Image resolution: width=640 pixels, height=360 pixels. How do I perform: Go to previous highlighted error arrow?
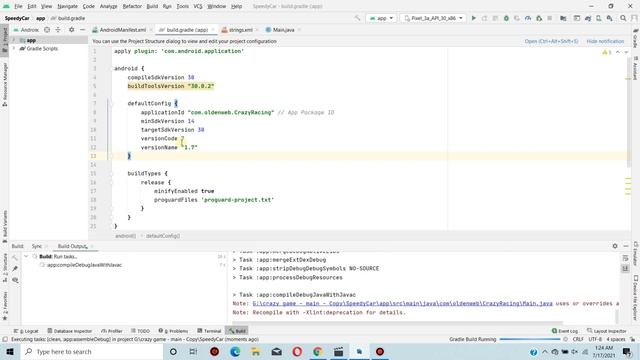coord(618,52)
